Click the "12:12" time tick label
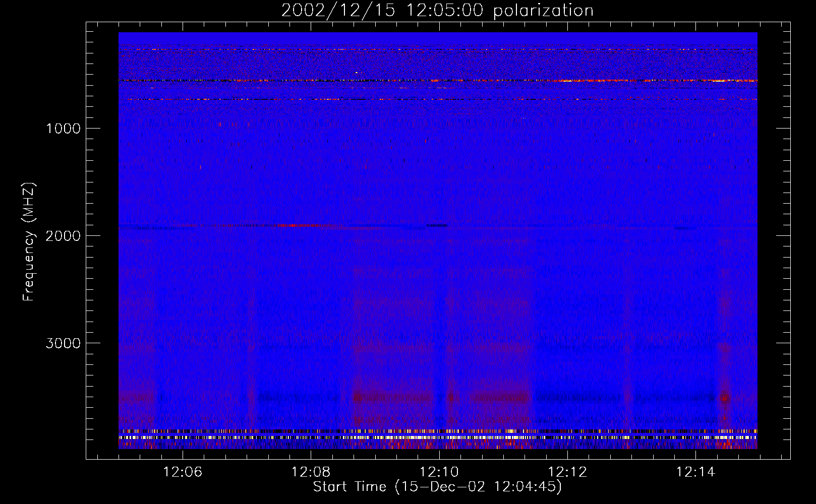816x504 pixels. coord(568,472)
